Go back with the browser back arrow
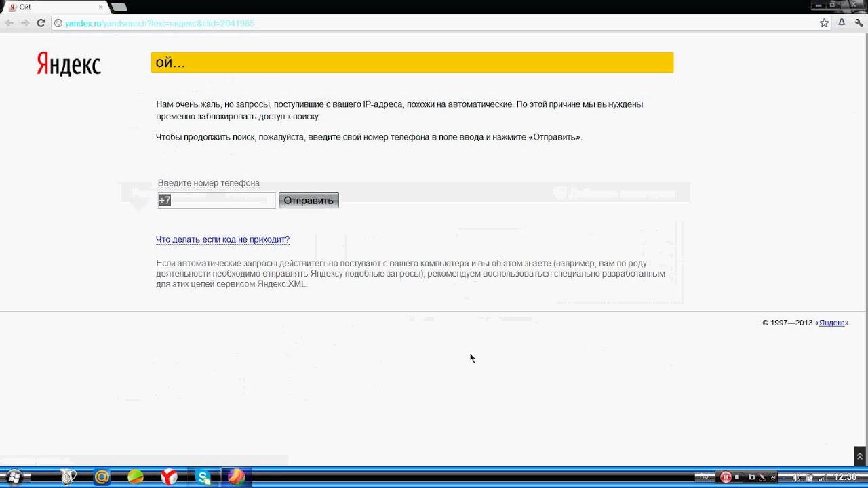 [x=9, y=23]
